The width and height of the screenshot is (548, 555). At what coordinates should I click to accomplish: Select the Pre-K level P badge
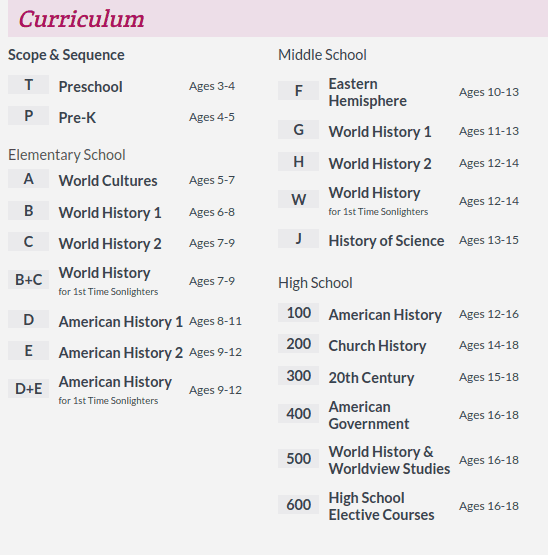(x=28, y=116)
